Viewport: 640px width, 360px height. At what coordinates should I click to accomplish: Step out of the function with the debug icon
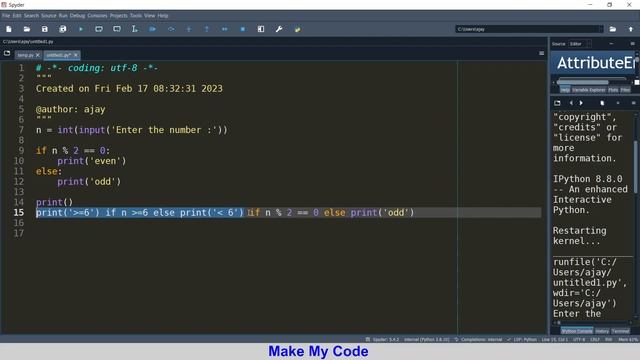click(x=207, y=29)
